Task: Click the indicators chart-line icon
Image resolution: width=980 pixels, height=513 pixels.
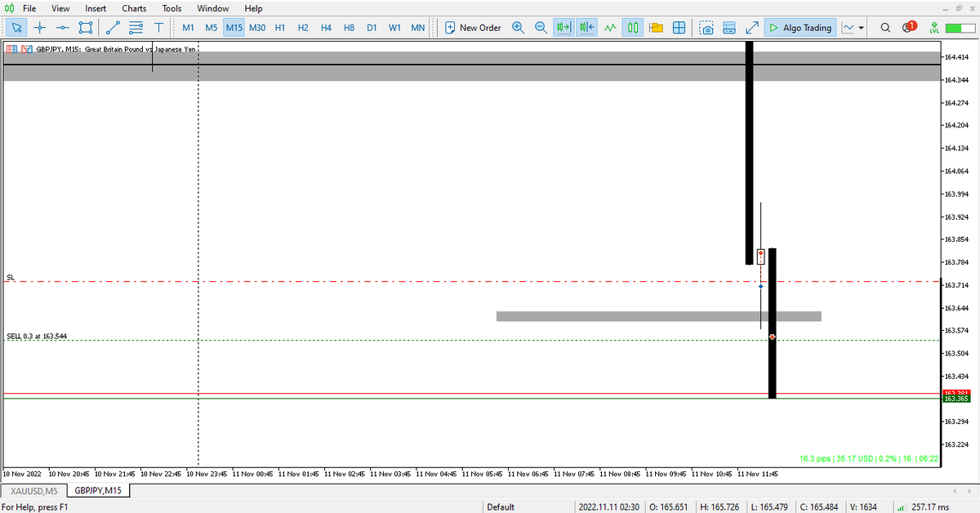Action: [848, 27]
